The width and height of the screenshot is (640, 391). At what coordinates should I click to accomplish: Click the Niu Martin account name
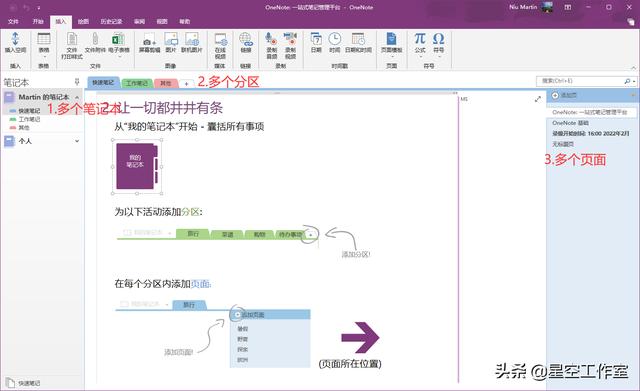(x=523, y=7)
